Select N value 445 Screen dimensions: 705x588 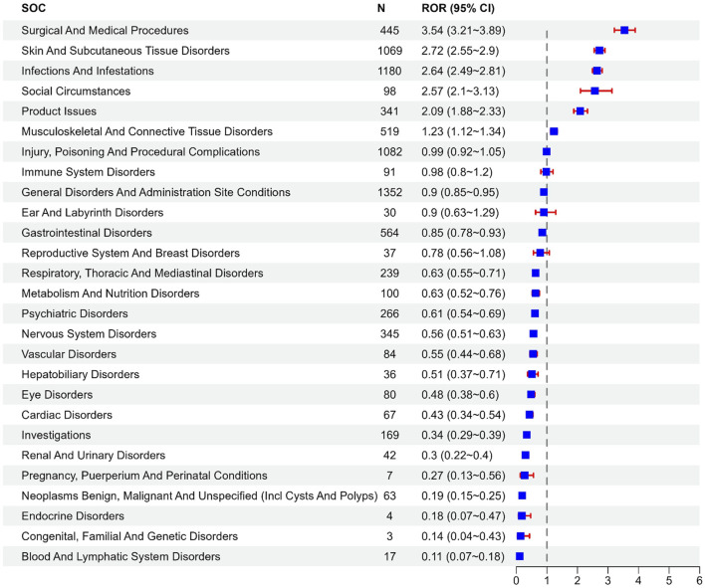(x=389, y=31)
